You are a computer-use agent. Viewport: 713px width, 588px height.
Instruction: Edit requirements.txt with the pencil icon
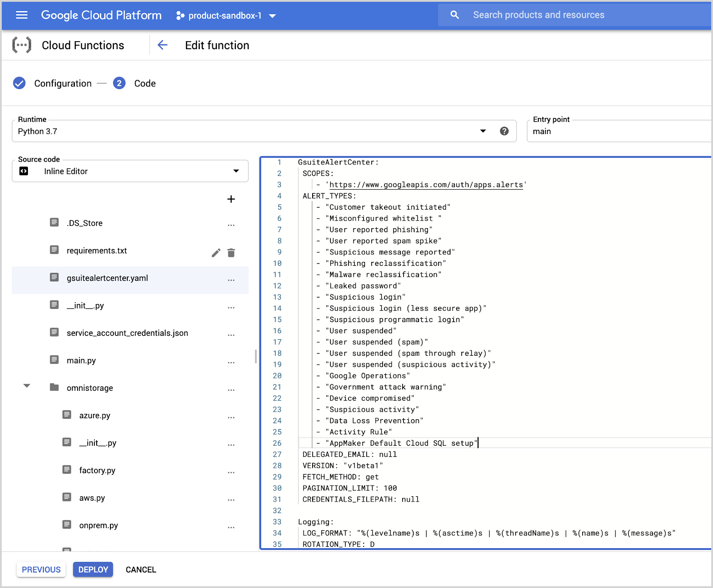[216, 252]
